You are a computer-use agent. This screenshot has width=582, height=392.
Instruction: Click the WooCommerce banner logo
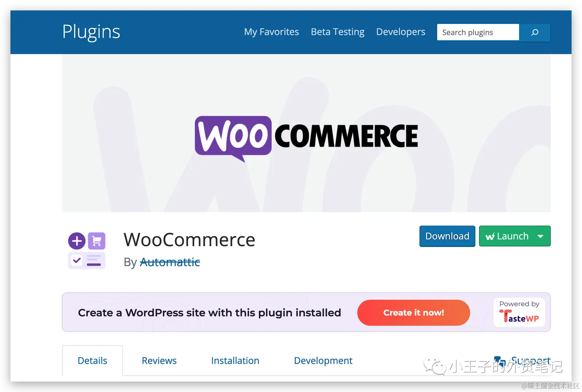pos(306,139)
